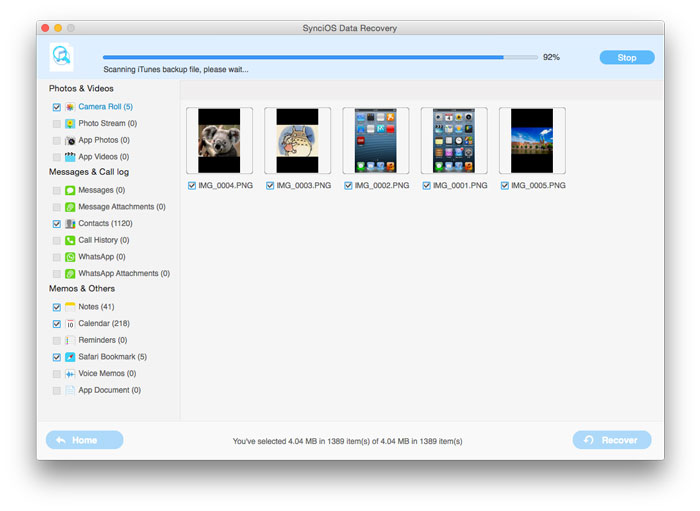
Task: Click the Memos & Others heading
Action: pyautogui.click(x=82, y=288)
